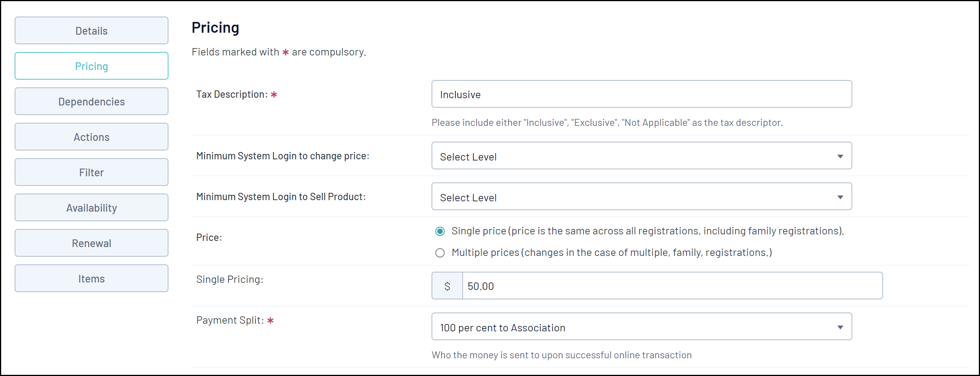Select the Pricing tab in sidebar
Screen dimensions: 980x376
point(92,66)
